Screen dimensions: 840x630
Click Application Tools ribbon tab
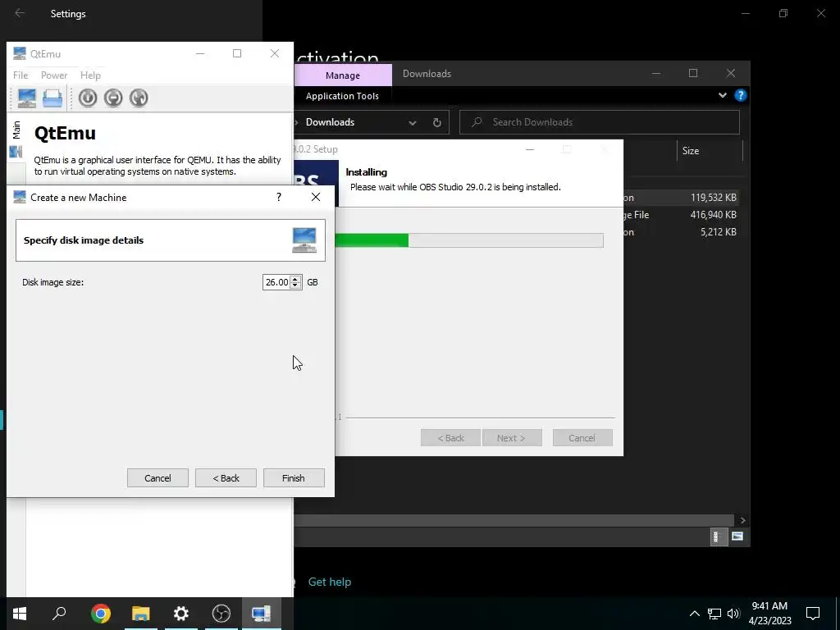click(x=342, y=96)
